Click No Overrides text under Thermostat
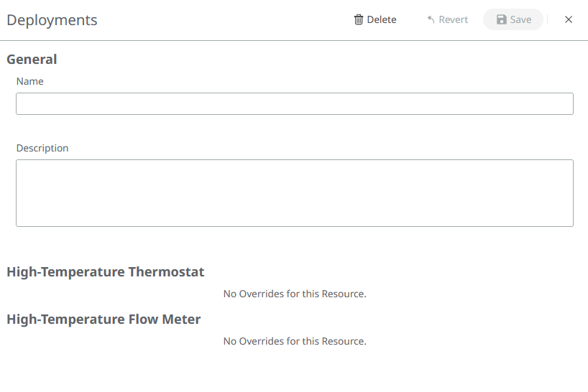 (295, 294)
